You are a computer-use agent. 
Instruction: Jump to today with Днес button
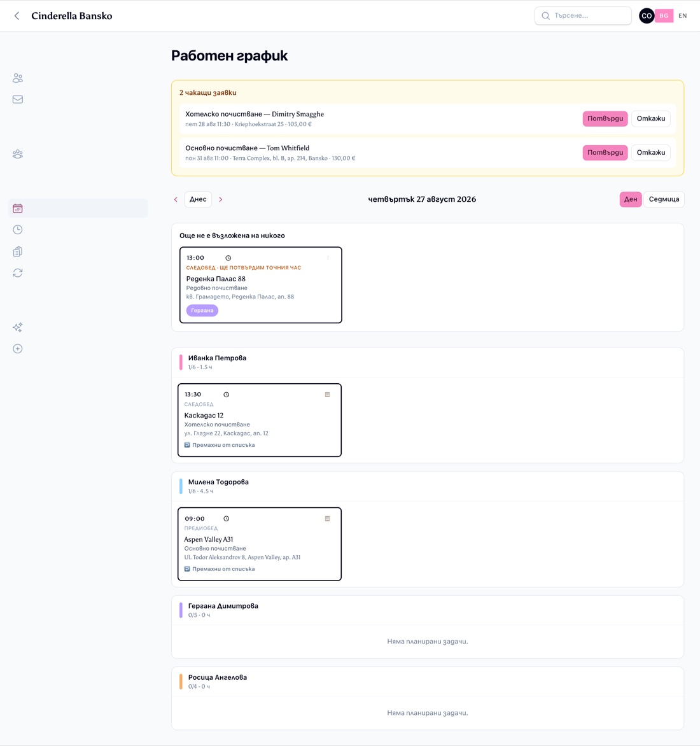pos(198,199)
